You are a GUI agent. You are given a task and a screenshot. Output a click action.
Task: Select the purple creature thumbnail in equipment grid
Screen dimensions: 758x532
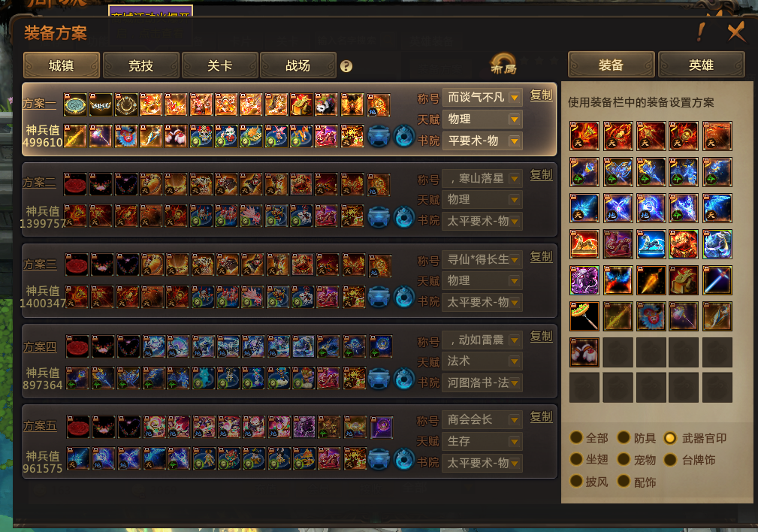tap(584, 280)
